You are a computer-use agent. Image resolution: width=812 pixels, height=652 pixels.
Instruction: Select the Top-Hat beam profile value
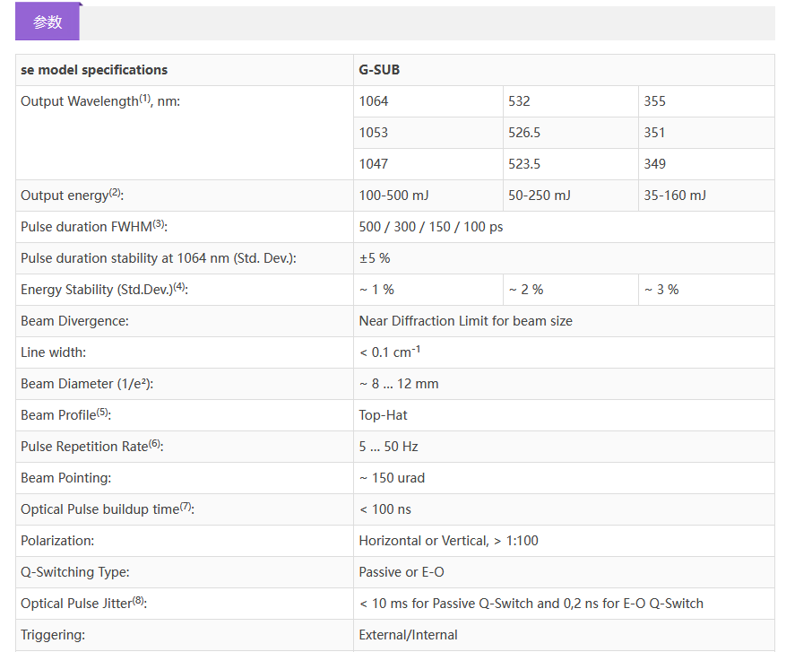384,415
